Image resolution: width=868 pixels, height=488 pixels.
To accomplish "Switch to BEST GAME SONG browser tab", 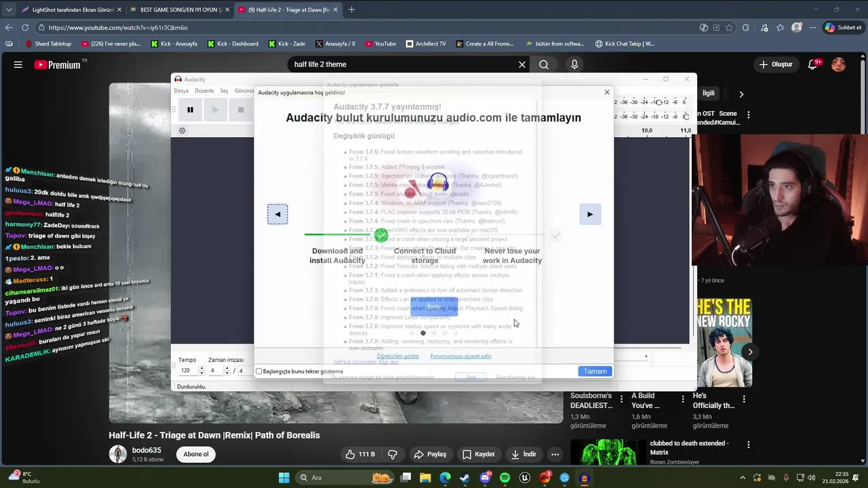I will coord(180,9).
